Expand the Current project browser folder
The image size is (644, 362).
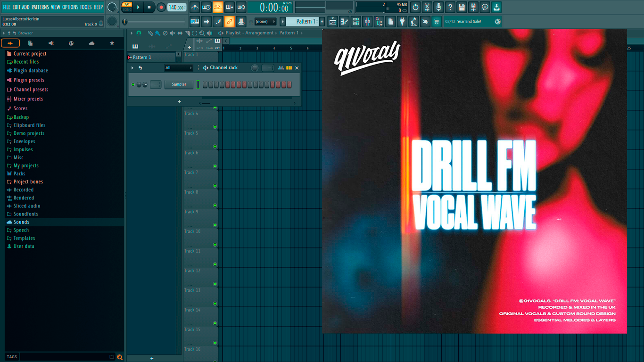(x=30, y=54)
